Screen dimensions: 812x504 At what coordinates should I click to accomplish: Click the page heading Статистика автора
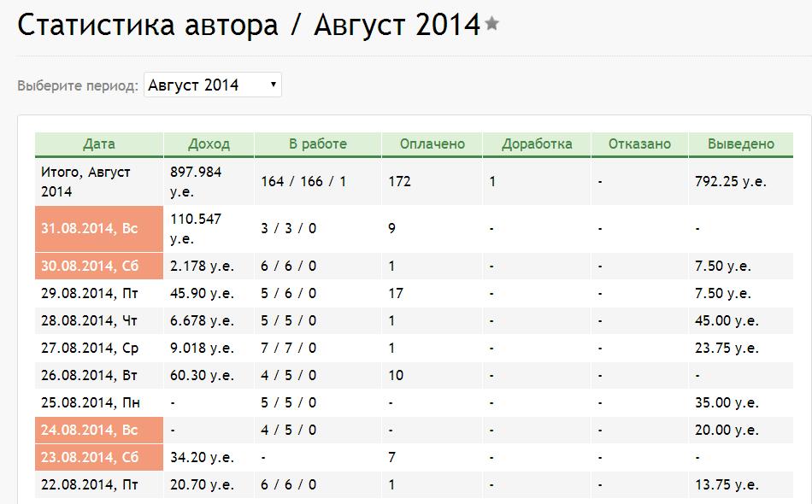(148, 26)
